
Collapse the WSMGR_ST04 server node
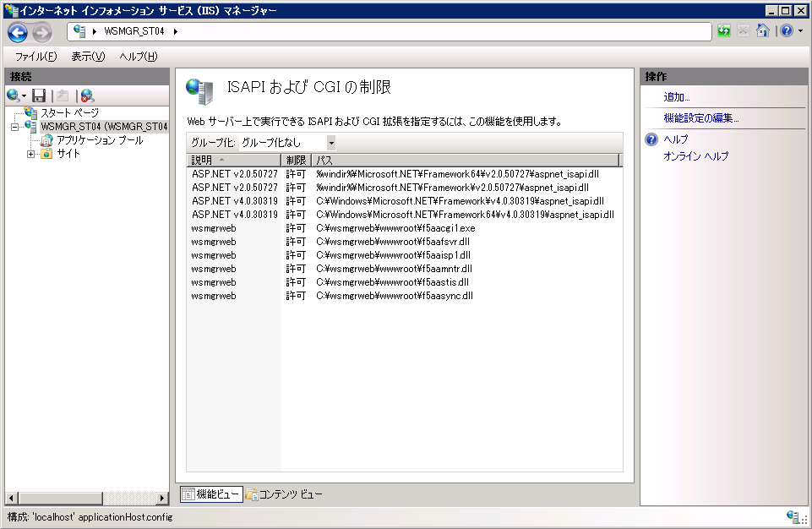[15, 127]
